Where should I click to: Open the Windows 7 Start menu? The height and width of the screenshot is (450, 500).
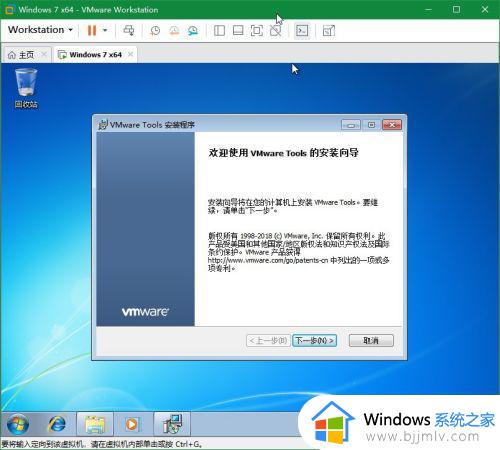coord(18,424)
